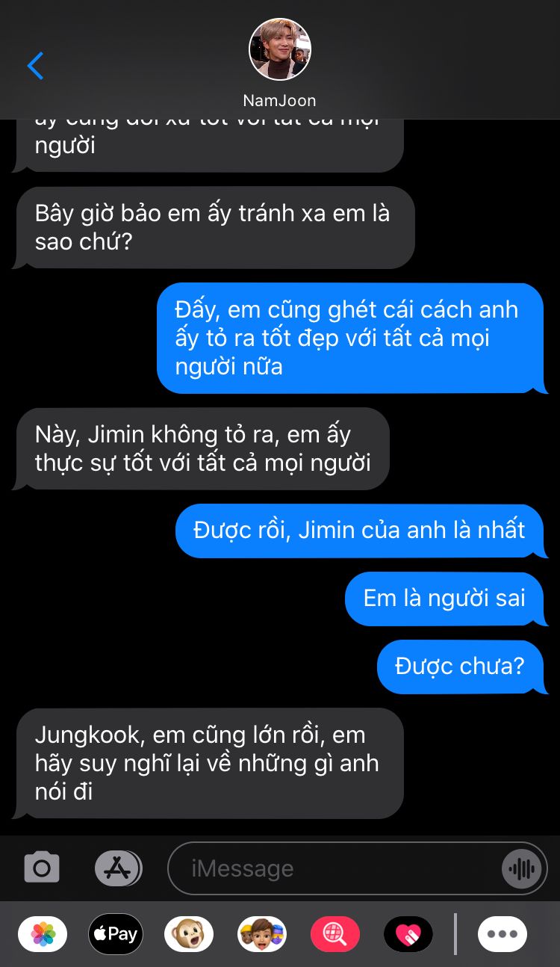Viewport: 560px width, 967px height.
Task: Toggle the App Store apps drawer icon
Action: click(x=118, y=868)
